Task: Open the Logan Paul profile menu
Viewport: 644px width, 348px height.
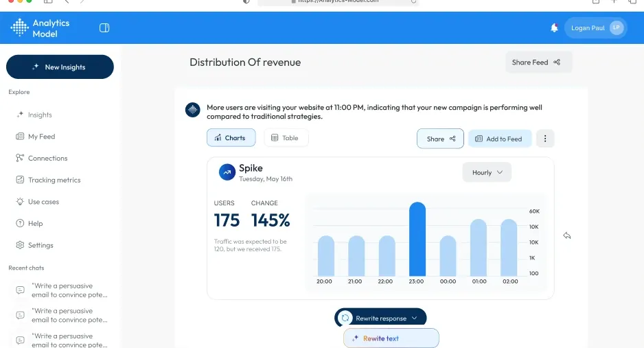Action: point(595,28)
